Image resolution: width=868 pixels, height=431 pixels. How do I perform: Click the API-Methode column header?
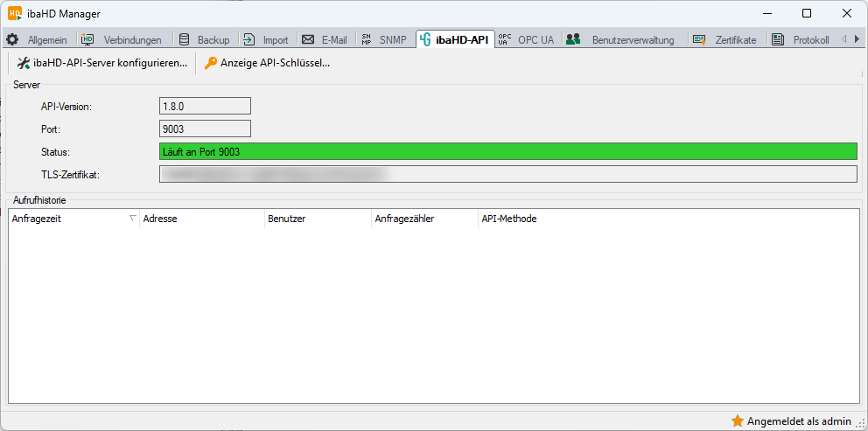click(508, 219)
